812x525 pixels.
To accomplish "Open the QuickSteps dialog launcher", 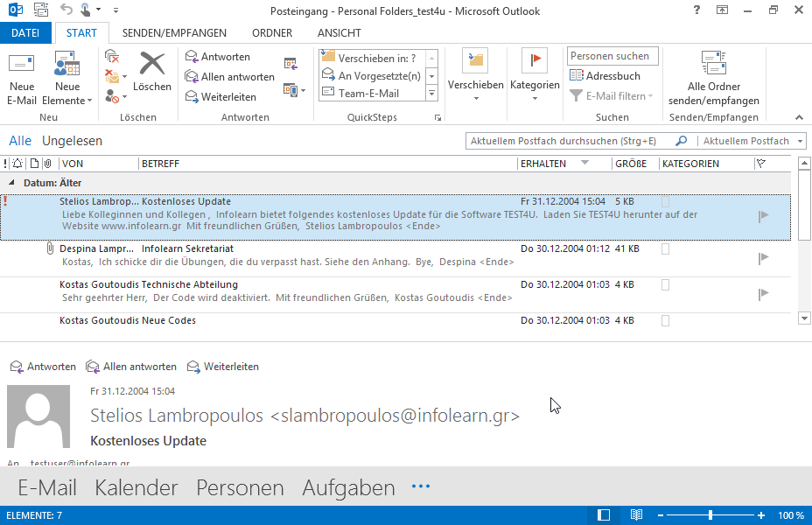I will 437,118.
